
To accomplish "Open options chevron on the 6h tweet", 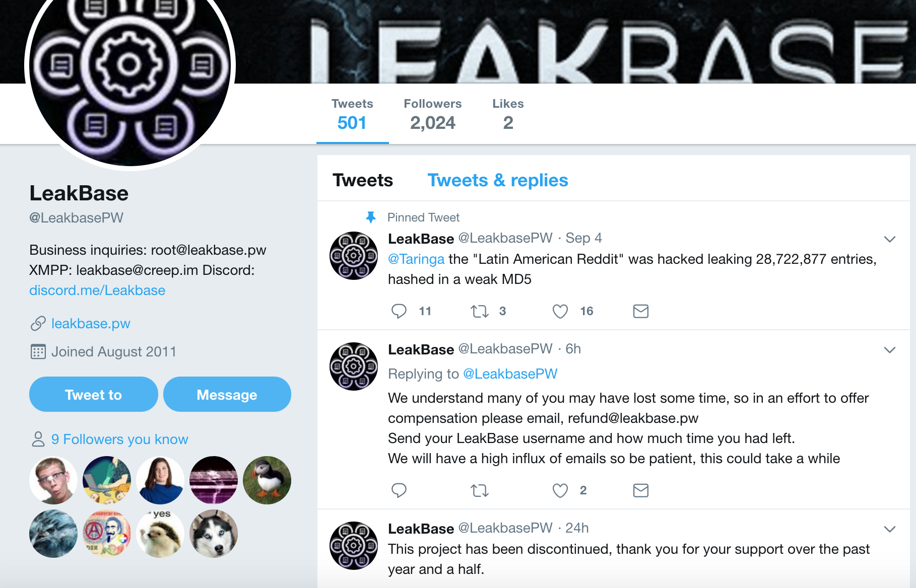I will 890,350.
